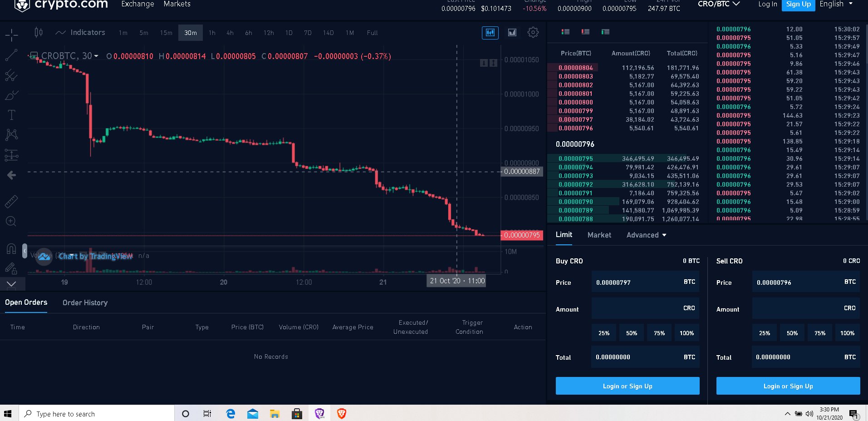Select the trend line drawing tool

coord(11,55)
